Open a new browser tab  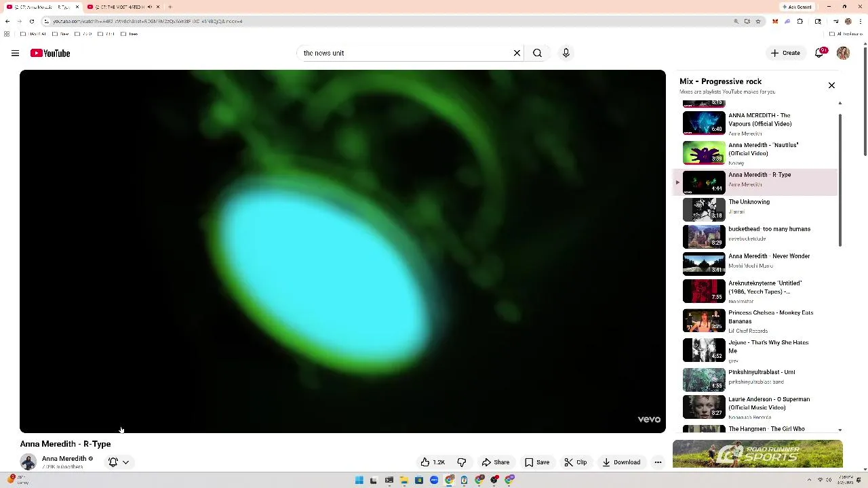click(x=170, y=7)
